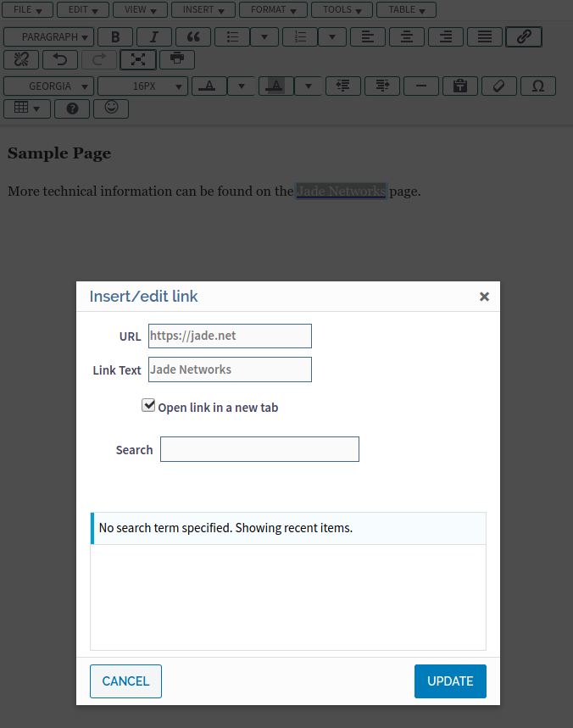Click the Fullscreen icon

pos(137,59)
